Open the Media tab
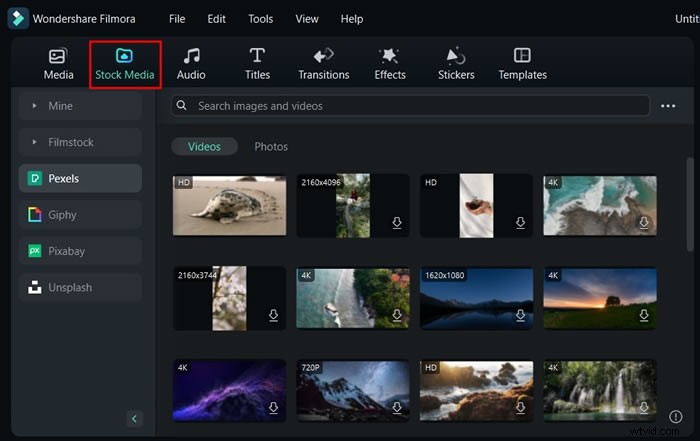The width and height of the screenshot is (700, 441). click(x=58, y=64)
